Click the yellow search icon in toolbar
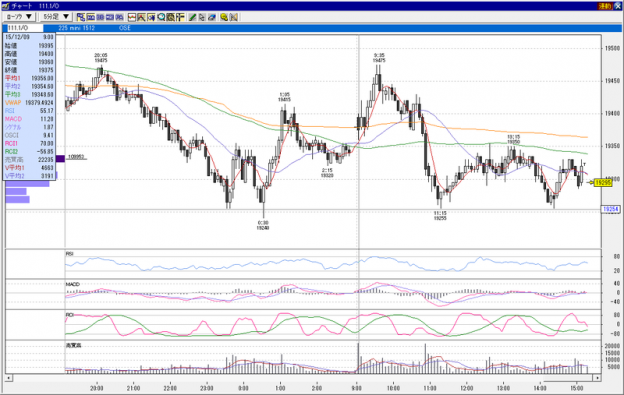 tap(224, 17)
